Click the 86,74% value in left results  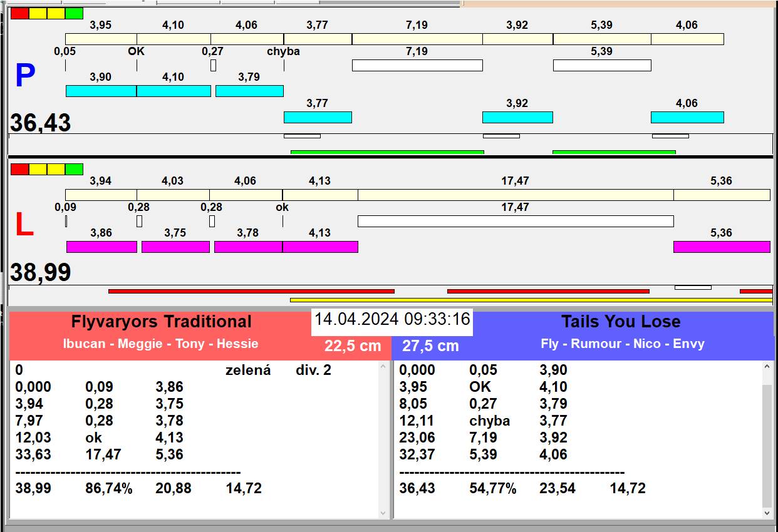click(x=109, y=488)
